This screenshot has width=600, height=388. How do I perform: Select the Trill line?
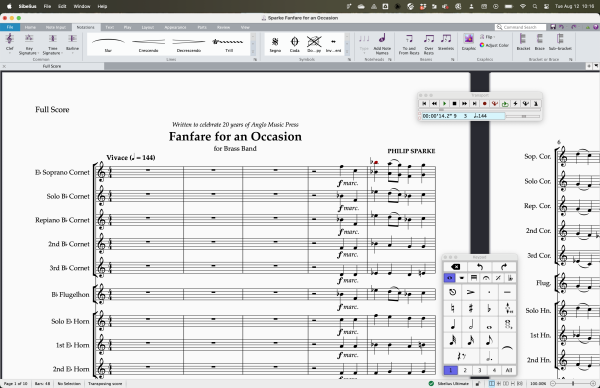229,44
